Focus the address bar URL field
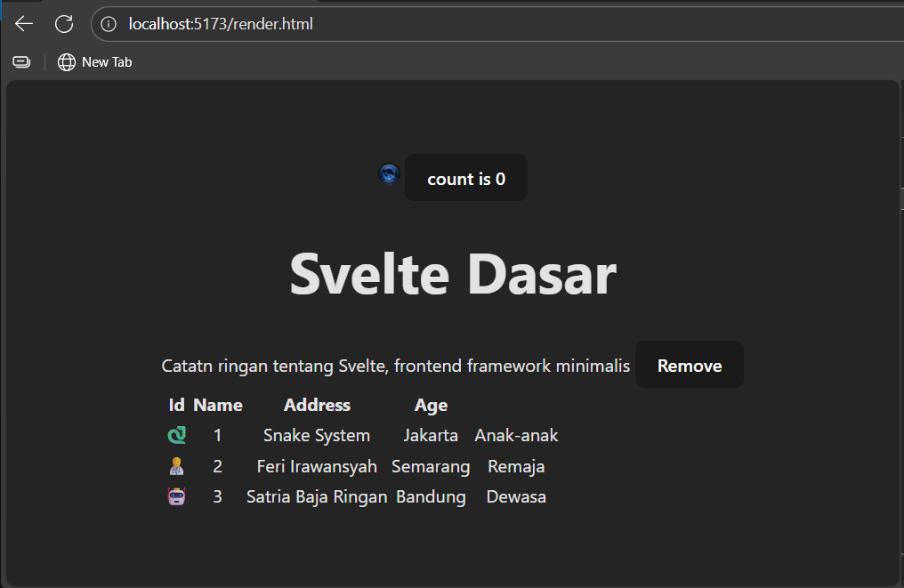Image resolution: width=904 pixels, height=588 pixels. 496,24
